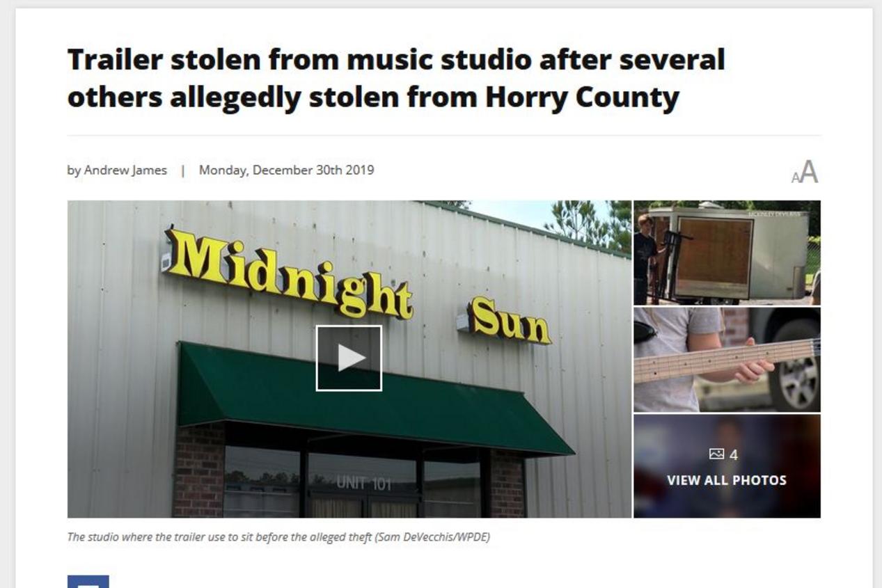Click the yellow Midnight sign in the video
This screenshot has width=882, height=588.
pos(288,273)
